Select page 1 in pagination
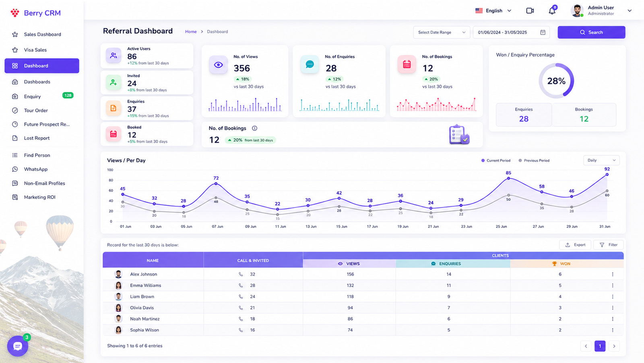This screenshot has height=363, width=644. click(600, 346)
